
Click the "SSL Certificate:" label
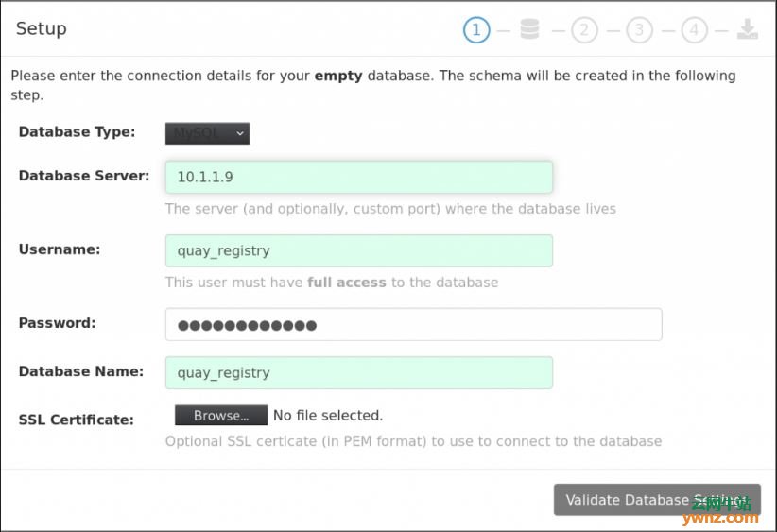[x=77, y=420]
